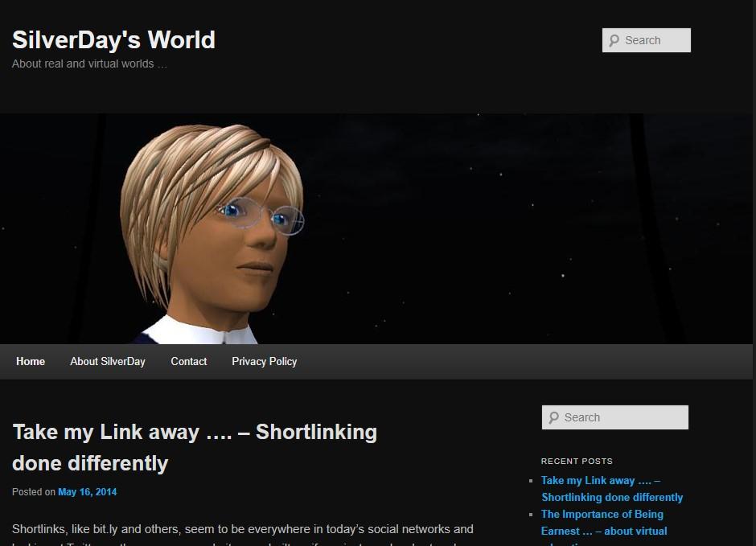
Task: Click the magnifier icon in the header search
Action: [614, 41]
